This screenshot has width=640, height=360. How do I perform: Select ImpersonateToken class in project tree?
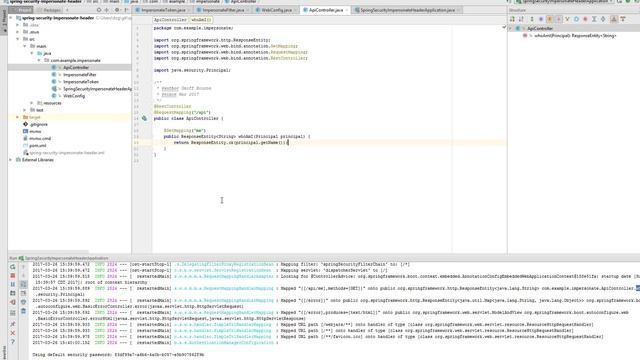[81, 82]
